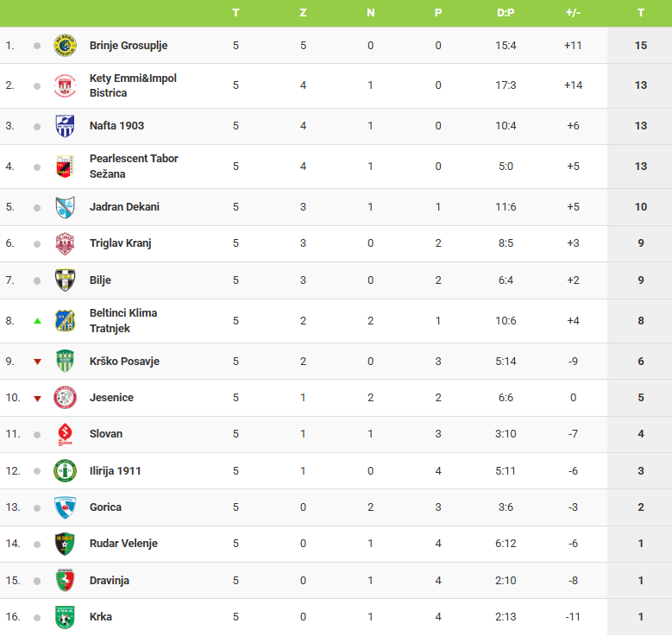Click the Brinje Grosuplje club crest
This screenshot has width=672, height=636.
coord(66,45)
